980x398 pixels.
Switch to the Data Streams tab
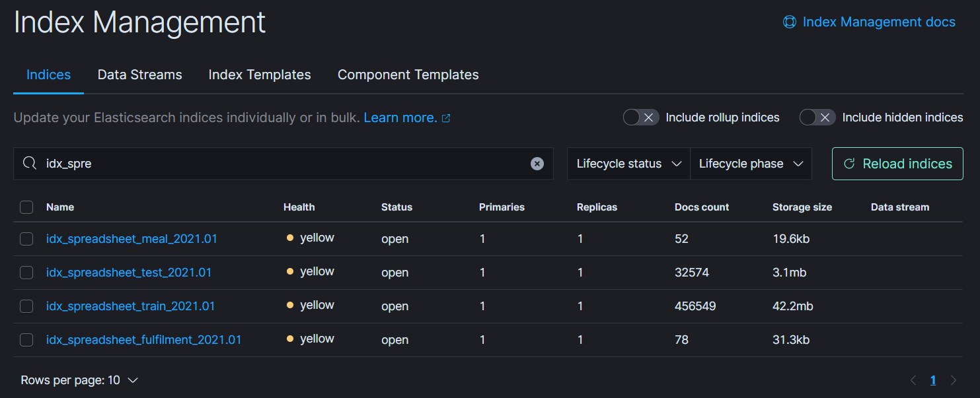[x=139, y=75]
